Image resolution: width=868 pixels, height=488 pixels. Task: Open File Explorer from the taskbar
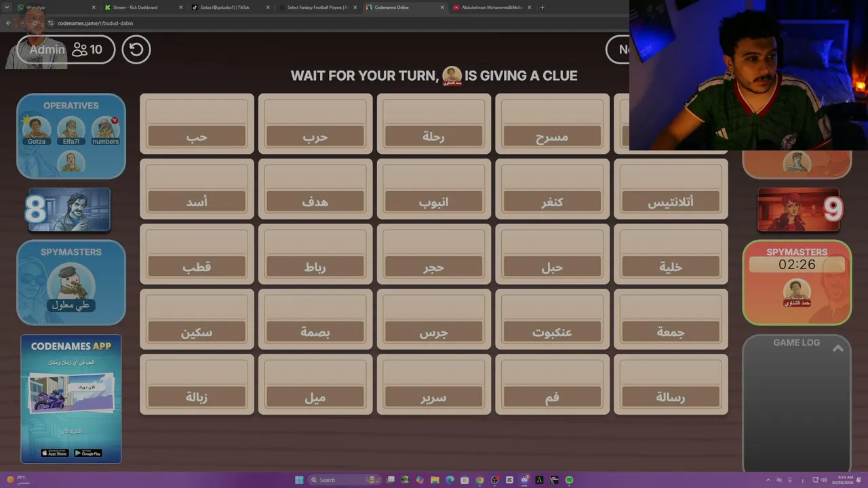[435, 480]
